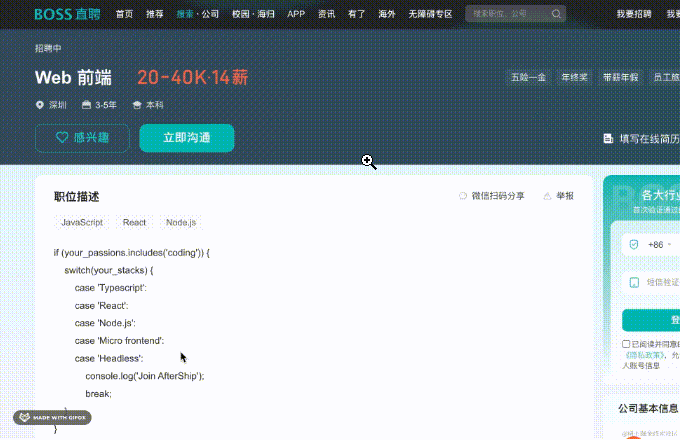The width and height of the screenshot is (680, 440).
Task: Click the 感兴趣 heart button
Action: (82, 138)
